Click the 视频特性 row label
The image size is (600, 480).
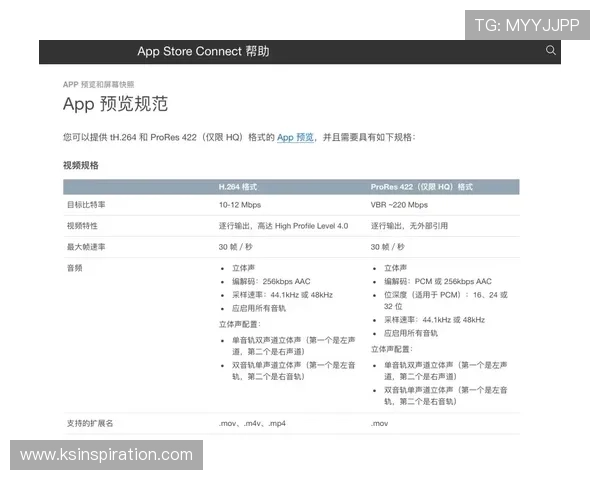point(82,226)
